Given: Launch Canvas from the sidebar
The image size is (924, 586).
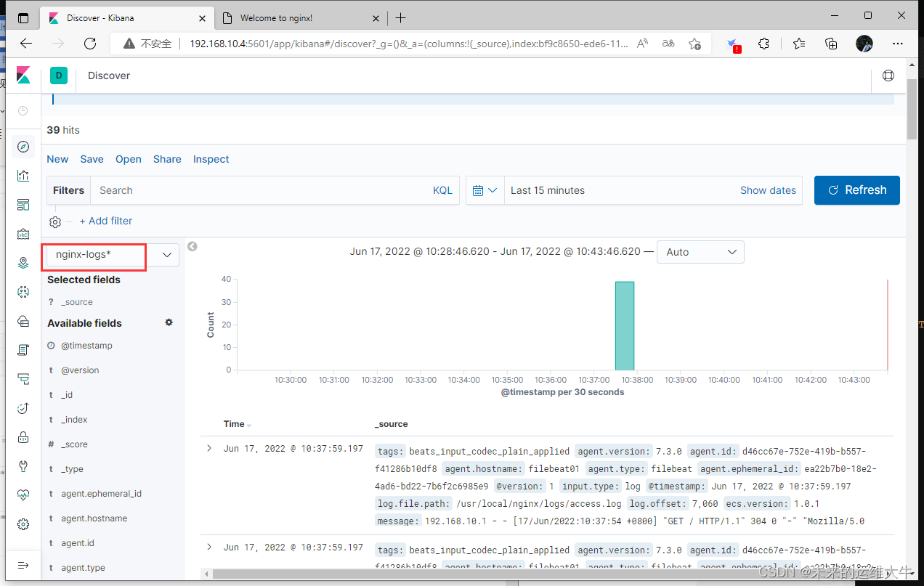Looking at the screenshot, I should tap(23, 234).
